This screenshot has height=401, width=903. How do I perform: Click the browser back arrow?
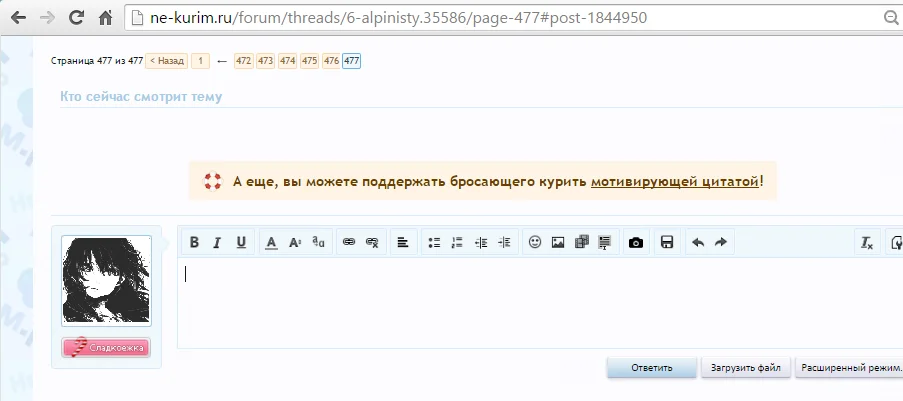point(18,18)
